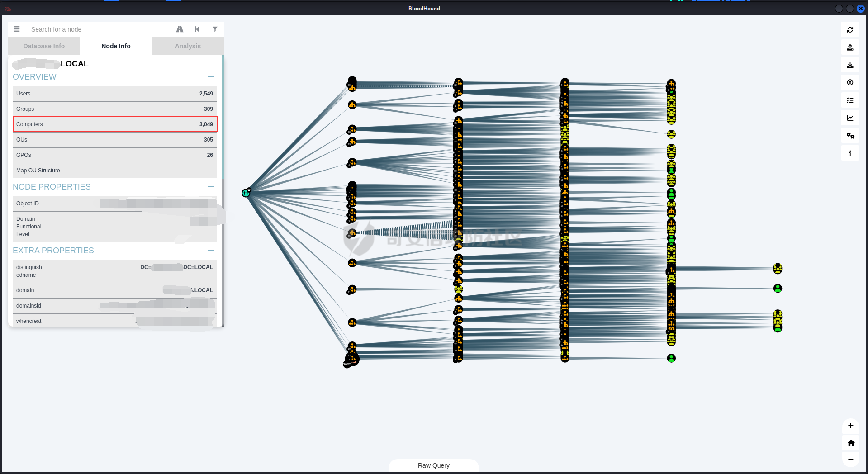Click the domain property row
This screenshot has width=868, height=474.
tap(115, 290)
